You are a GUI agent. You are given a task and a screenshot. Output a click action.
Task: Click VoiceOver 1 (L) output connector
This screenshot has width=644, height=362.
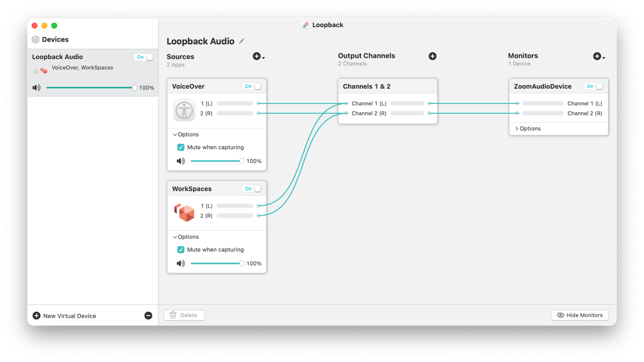tap(258, 103)
